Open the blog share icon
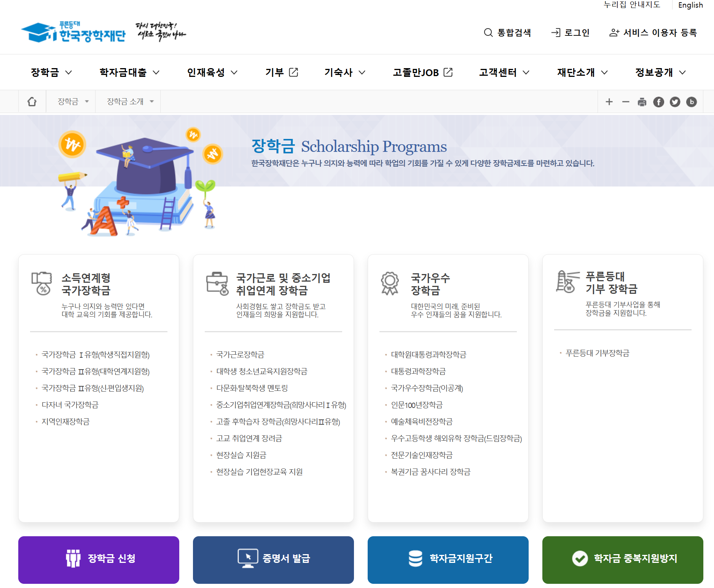Viewport: 714px width, 588px height. [x=692, y=102]
